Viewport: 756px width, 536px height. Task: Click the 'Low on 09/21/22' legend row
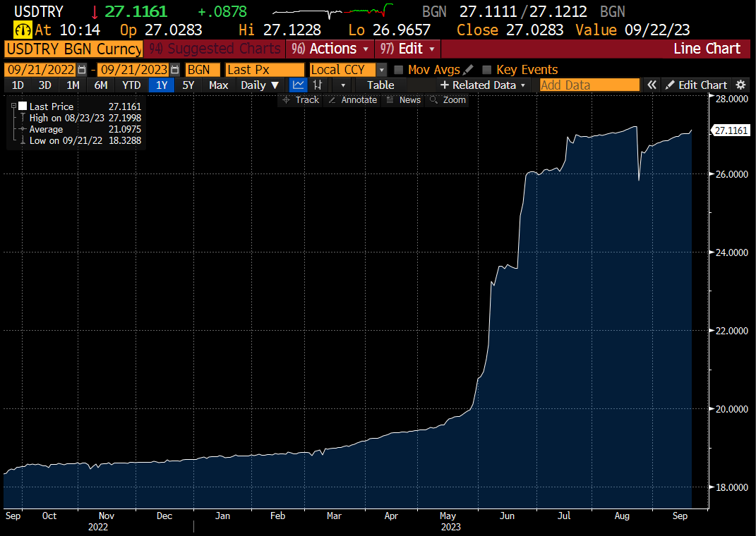pyautogui.click(x=80, y=140)
